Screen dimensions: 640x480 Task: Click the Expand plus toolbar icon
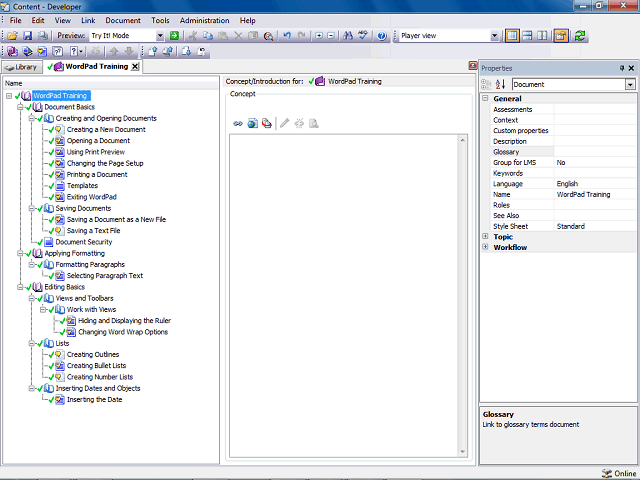pyautogui.click(x=319, y=36)
